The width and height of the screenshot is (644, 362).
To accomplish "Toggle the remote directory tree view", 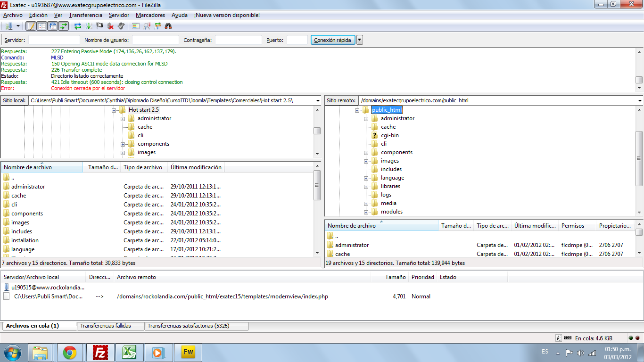I will (x=53, y=26).
